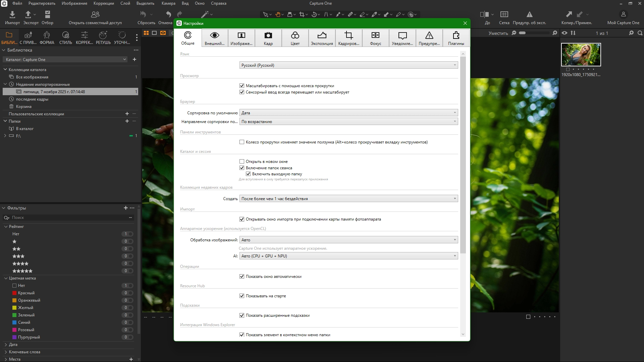Open the Коррекции menu
The height and width of the screenshot is (362, 644).
coord(104,3)
